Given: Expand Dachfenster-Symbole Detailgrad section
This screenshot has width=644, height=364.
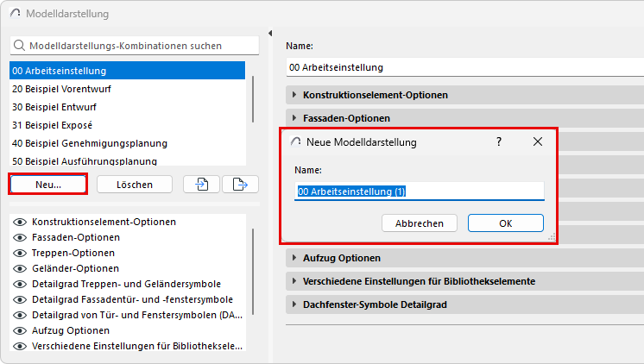Looking at the screenshot, I should 294,304.
